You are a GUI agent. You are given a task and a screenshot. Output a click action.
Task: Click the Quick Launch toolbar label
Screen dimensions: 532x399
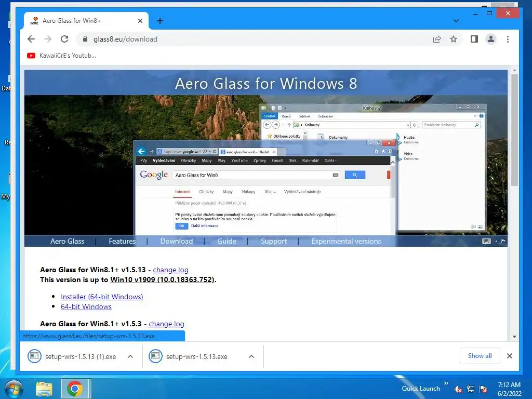[x=421, y=389]
